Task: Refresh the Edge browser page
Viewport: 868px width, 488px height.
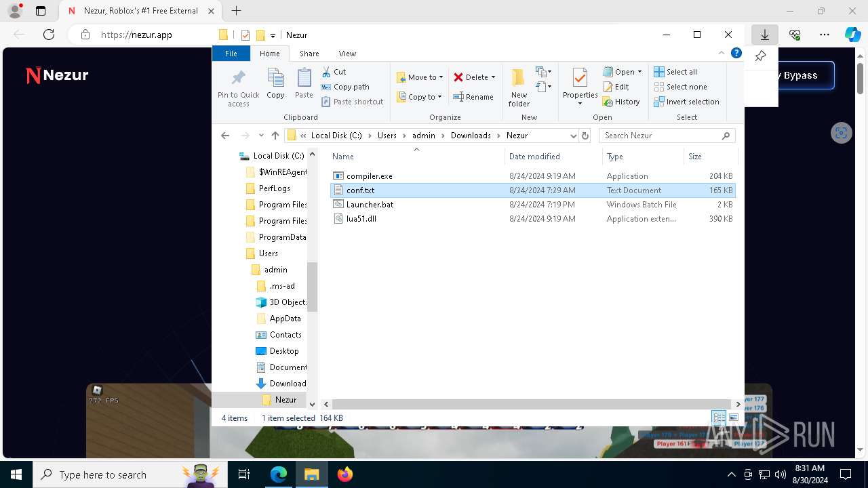Action: [x=49, y=35]
